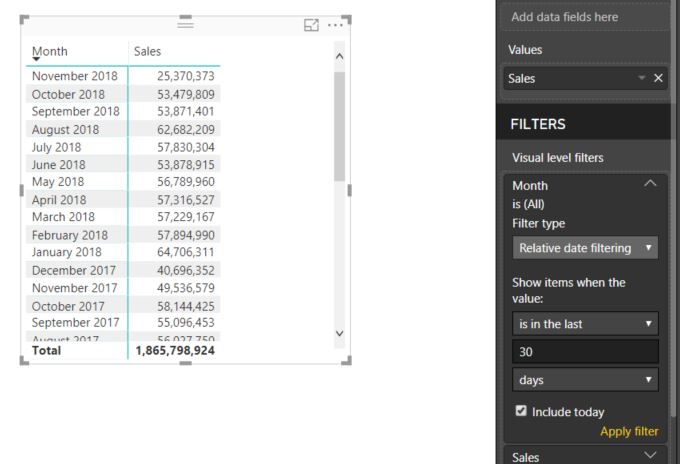Open the visual's More options ellipsis
Viewport: 680px width, 464px height.
coord(335,25)
